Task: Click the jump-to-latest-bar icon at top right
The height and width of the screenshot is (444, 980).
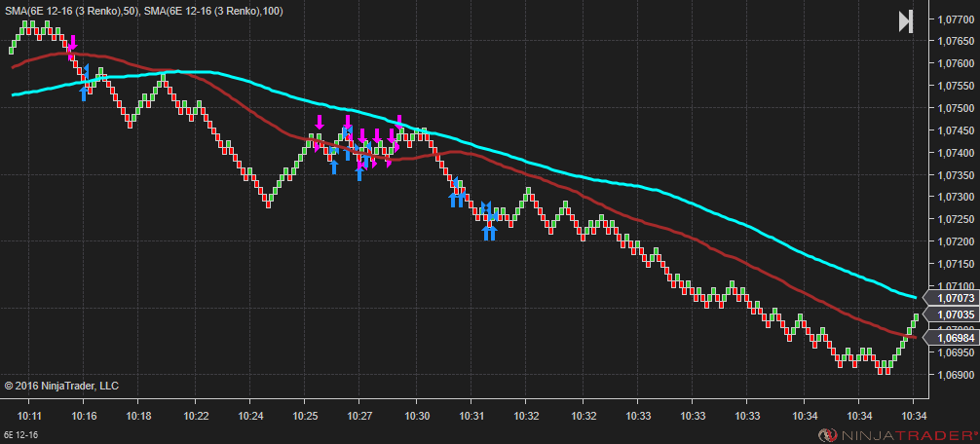Action: tap(906, 21)
